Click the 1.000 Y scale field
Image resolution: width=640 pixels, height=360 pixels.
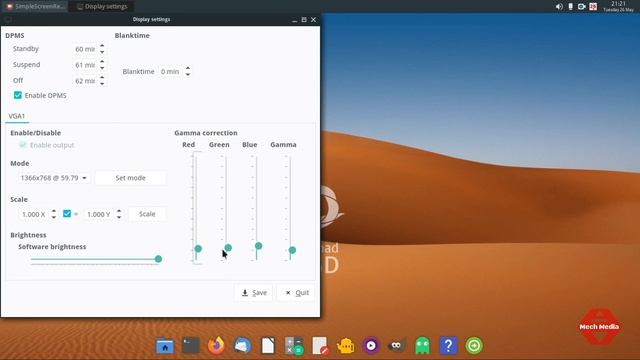(98, 214)
